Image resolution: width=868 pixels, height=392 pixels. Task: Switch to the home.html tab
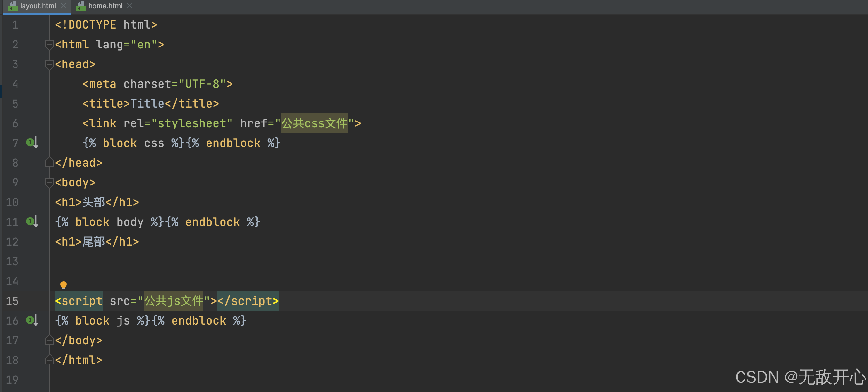click(x=105, y=6)
